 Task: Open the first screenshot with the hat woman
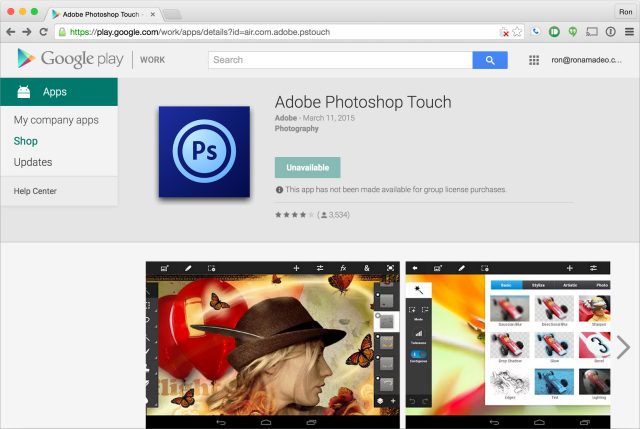pyautogui.click(x=273, y=345)
